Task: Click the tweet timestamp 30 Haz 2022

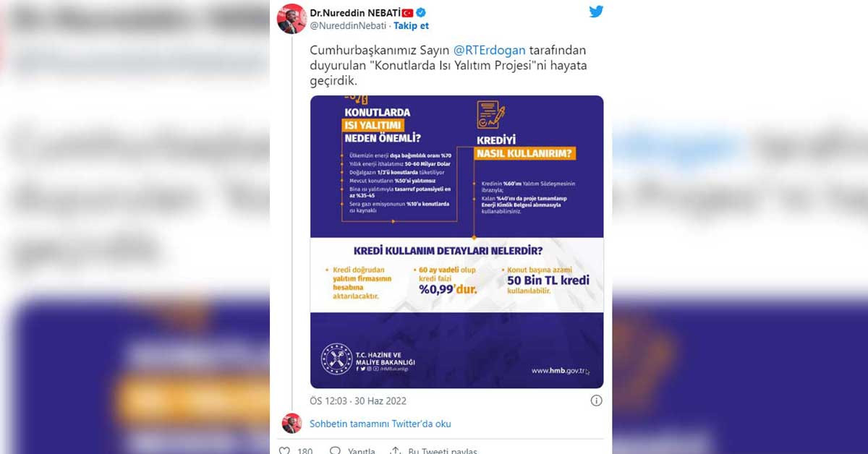Action: click(380, 401)
